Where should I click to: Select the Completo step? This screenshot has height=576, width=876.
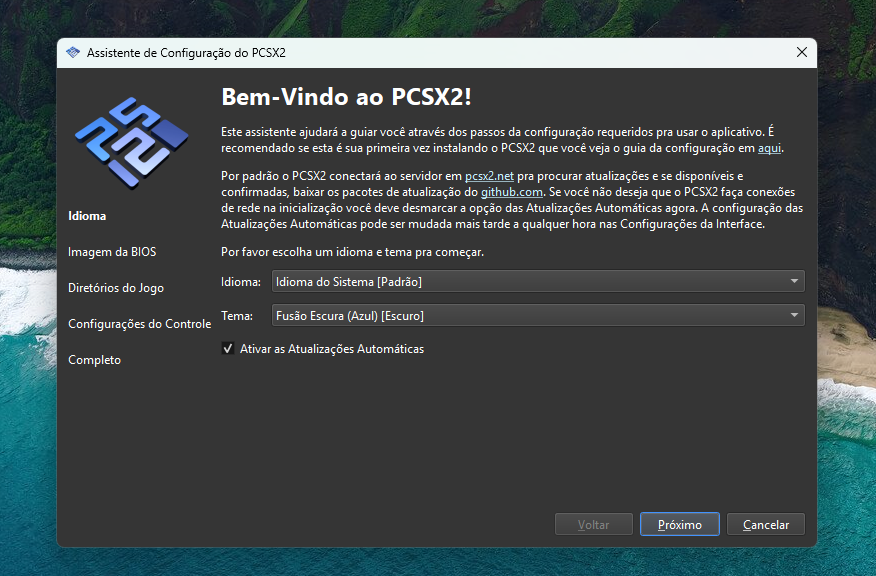94,360
